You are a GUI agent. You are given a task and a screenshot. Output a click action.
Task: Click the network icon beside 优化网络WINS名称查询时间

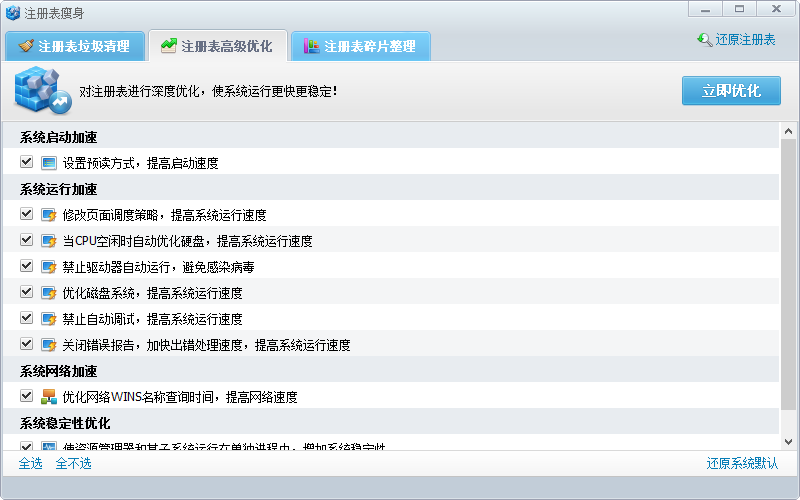(x=49, y=397)
